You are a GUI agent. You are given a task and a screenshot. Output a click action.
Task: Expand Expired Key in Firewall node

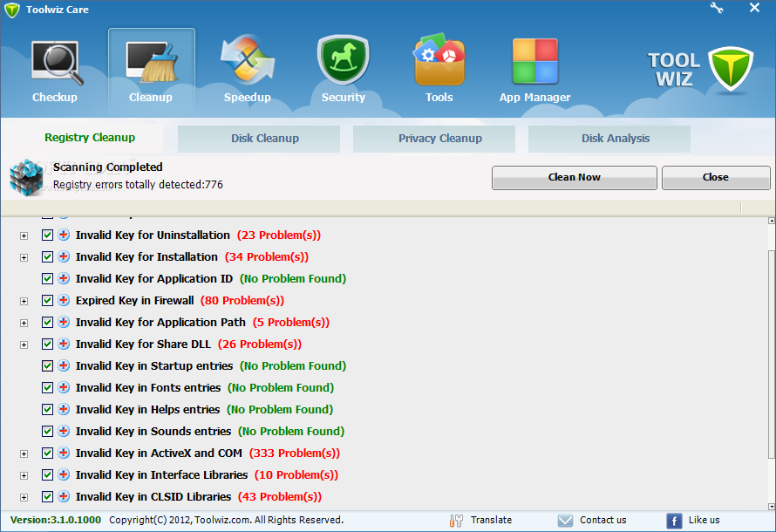24,302
